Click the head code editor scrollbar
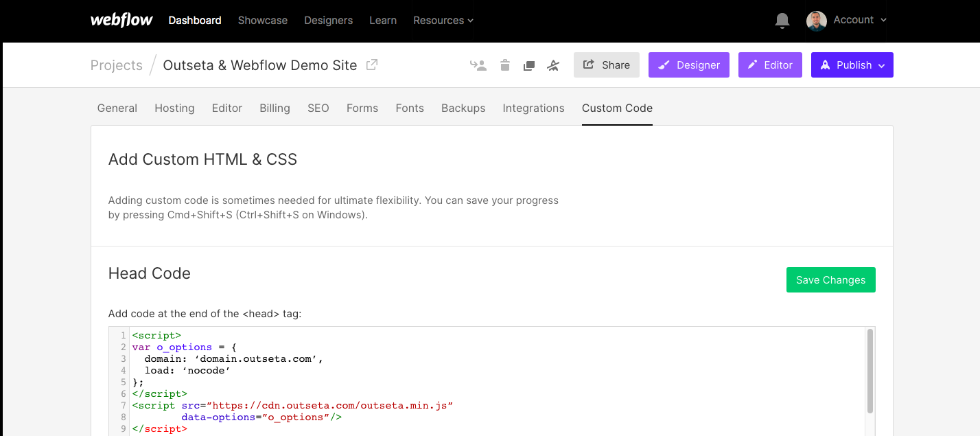This screenshot has height=436, width=980. pos(870,371)
